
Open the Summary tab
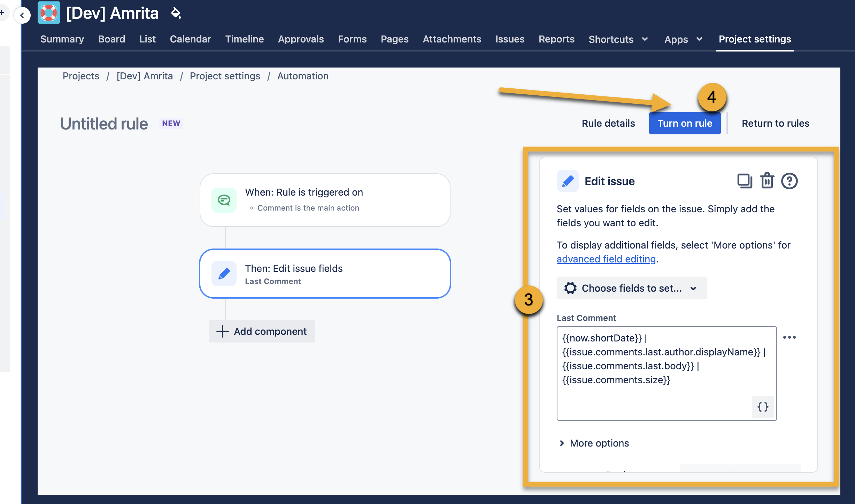pos(62,39)
